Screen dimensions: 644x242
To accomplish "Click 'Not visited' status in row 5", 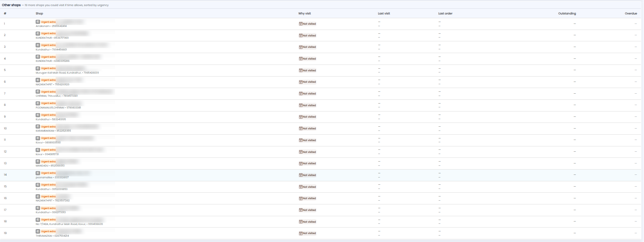I will (x=307, y=71).
